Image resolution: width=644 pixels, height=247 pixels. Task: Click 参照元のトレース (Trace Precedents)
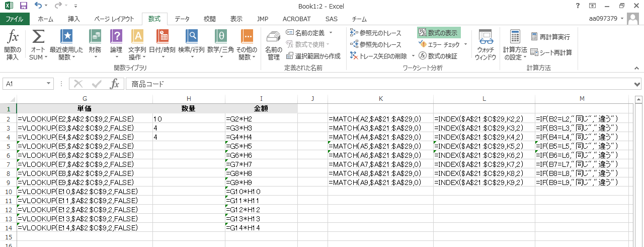click(x=376, y=33)
